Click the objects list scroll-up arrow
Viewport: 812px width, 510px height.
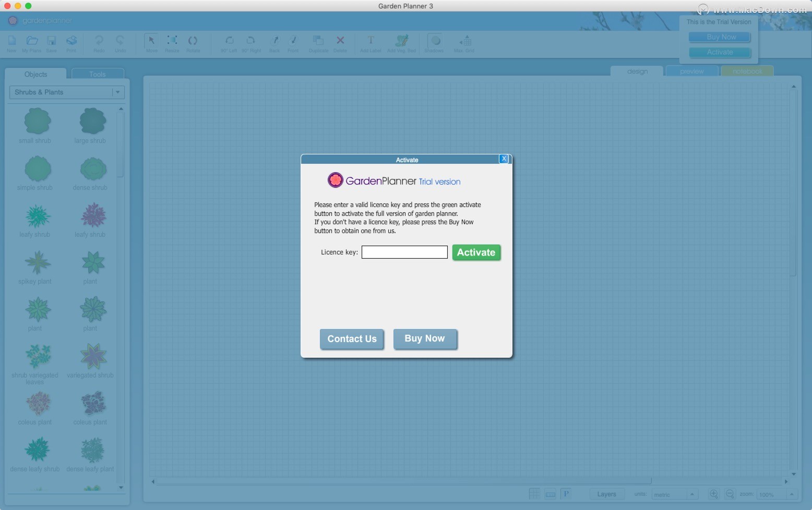click(121, 109)
